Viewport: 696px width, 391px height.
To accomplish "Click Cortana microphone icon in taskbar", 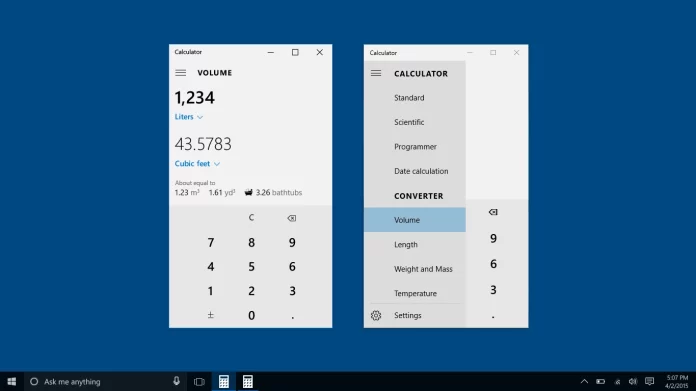I will point(176,381).
